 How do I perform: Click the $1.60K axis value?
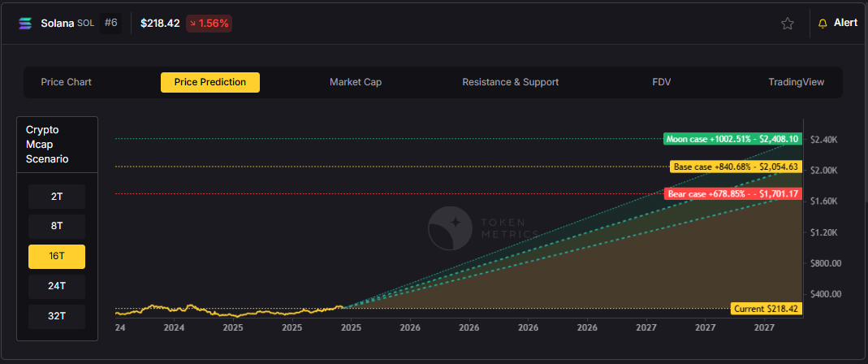823,201
